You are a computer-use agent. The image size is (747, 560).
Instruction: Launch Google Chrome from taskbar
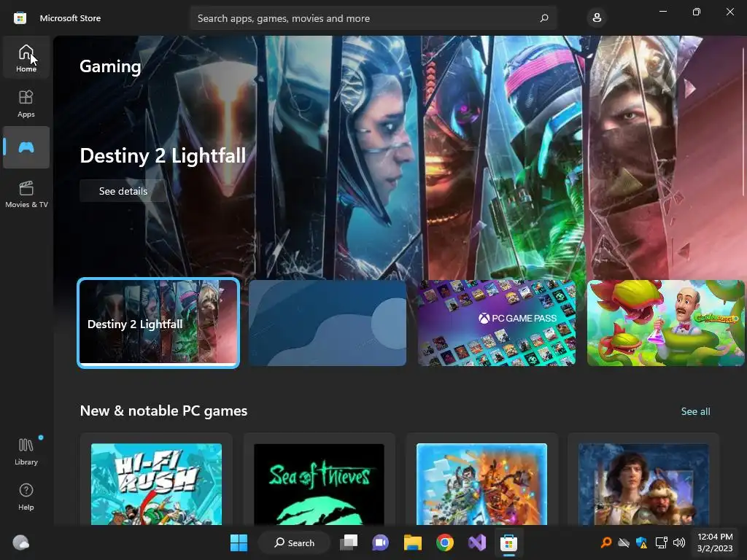[445, 542]
